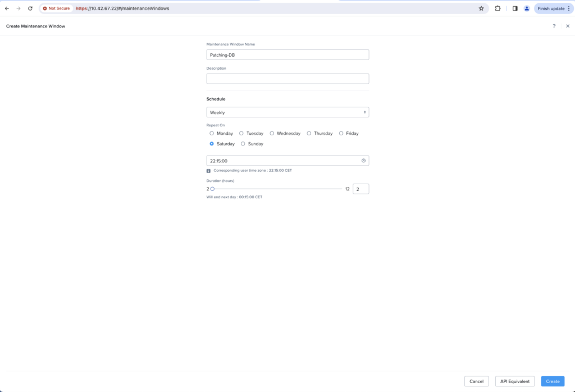
Task: Open the browser profile avatar icon
Action: [527, 8]
